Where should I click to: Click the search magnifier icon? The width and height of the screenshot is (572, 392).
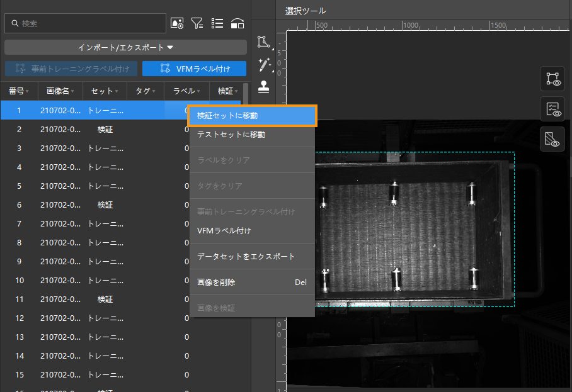pos(15,23)
